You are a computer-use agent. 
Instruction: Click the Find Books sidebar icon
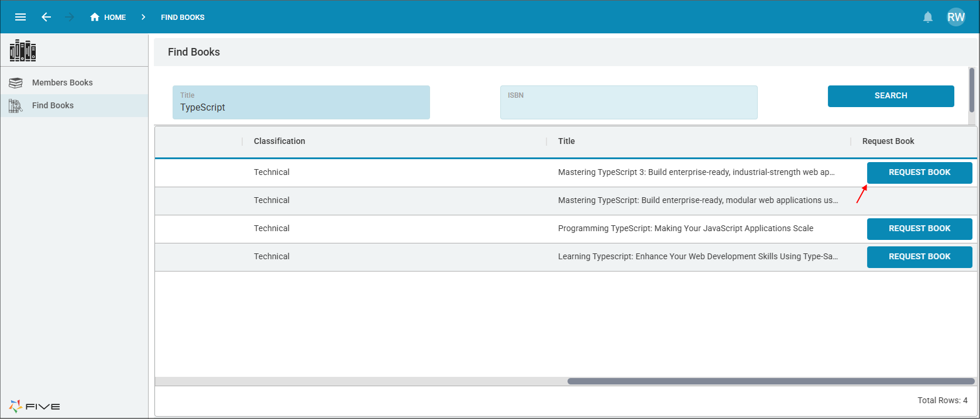point(16,105)
